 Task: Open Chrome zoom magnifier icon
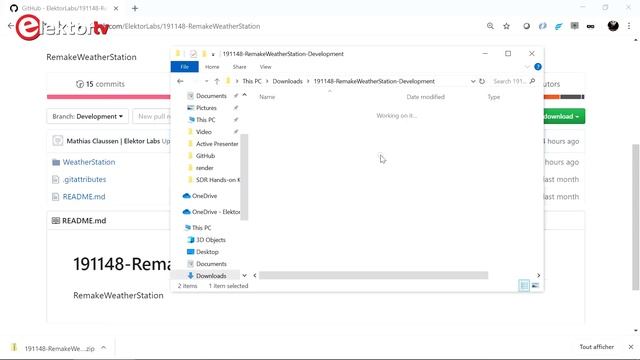point(490,26)
